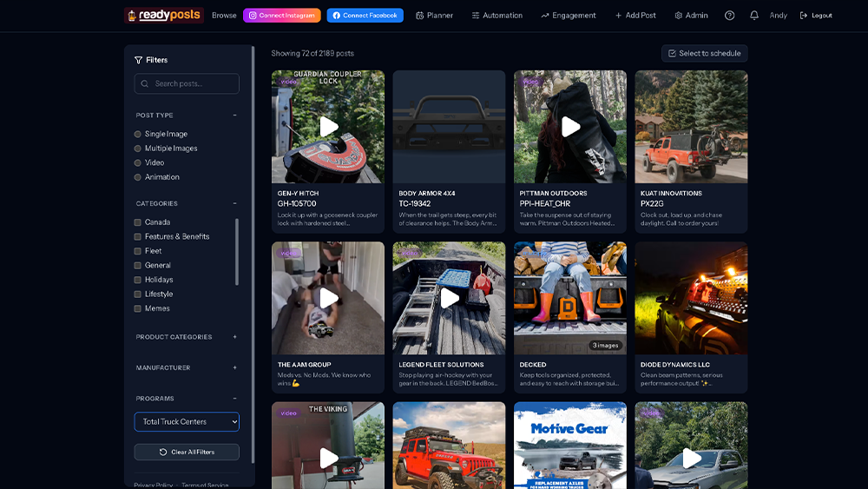
Task: Open the Diode Dynamics LLC post
Action: 692,317
